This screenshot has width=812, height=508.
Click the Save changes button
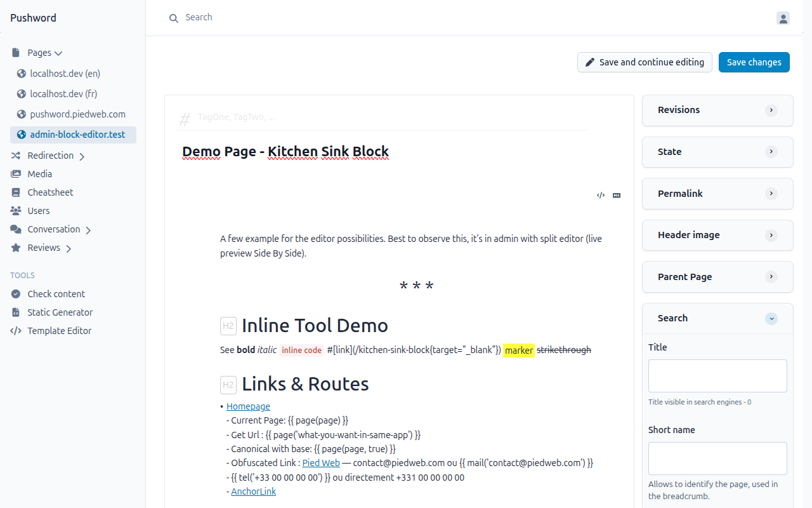pos(754,62)
